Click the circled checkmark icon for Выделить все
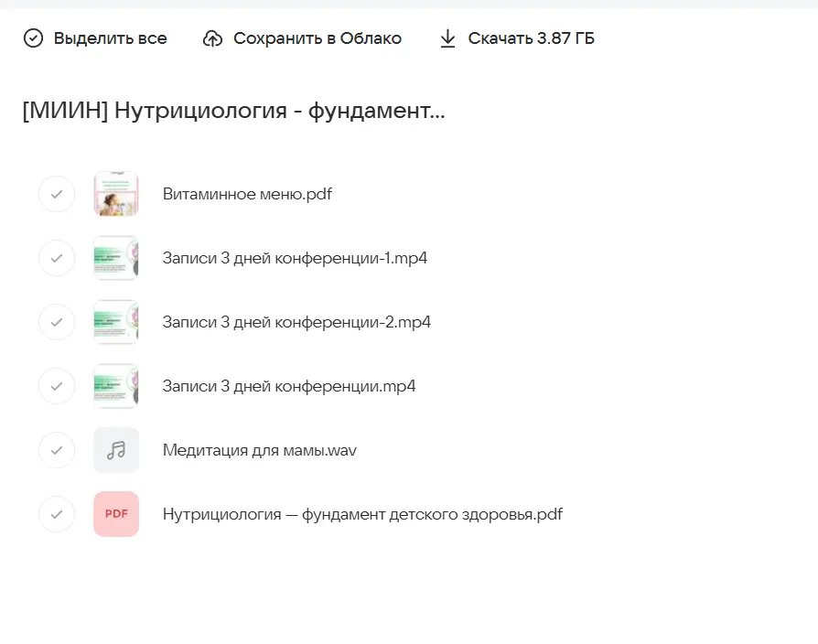 click(x=33, y=38)
